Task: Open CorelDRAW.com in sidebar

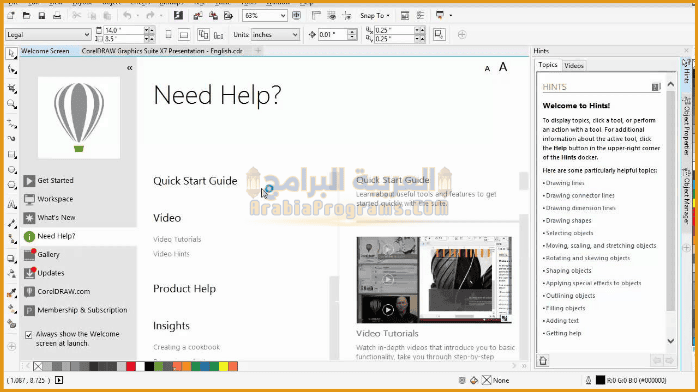Action: click(x=63, y=291)
